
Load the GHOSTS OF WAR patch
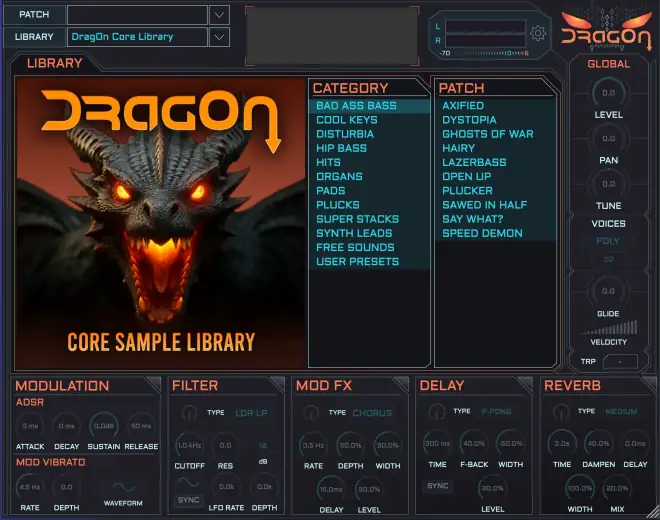(x=495, y=134)
